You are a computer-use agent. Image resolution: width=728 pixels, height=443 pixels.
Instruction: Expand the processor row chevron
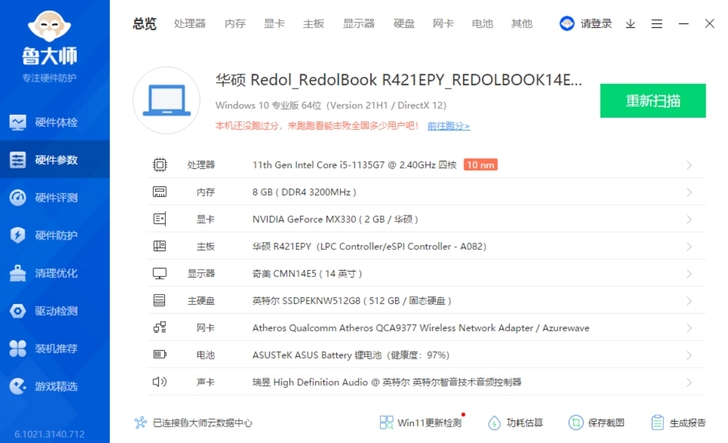(689, 165)
